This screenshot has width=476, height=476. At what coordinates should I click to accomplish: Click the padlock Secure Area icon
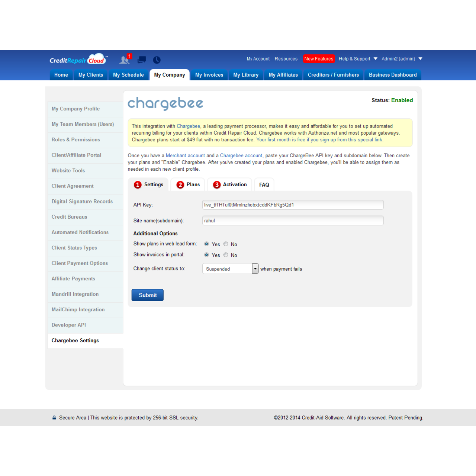tap(54, 418)
